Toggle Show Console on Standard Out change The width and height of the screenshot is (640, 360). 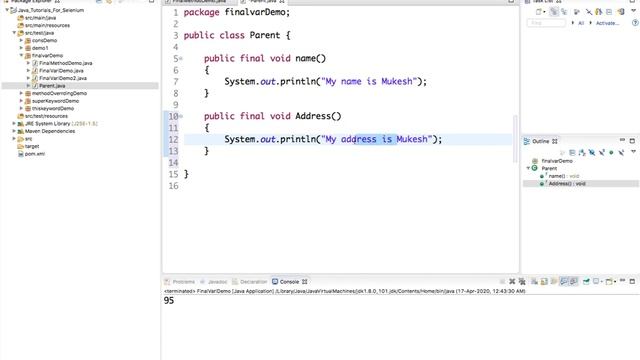coord(564,282)
